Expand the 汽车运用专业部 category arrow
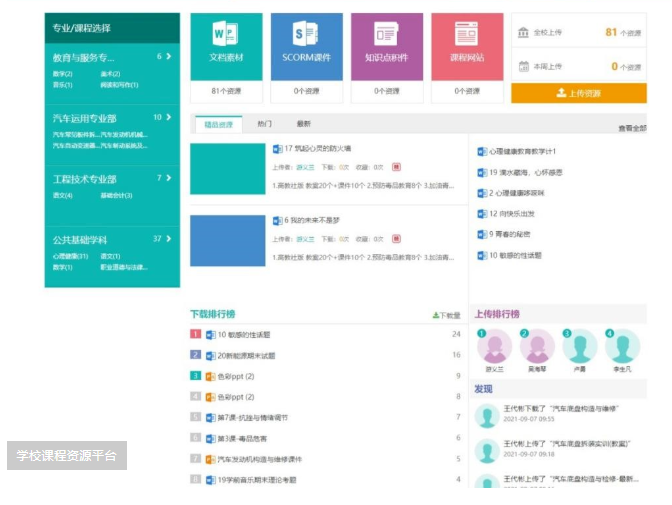The height and width of the screenshot is (505, 672). point(169,118)
